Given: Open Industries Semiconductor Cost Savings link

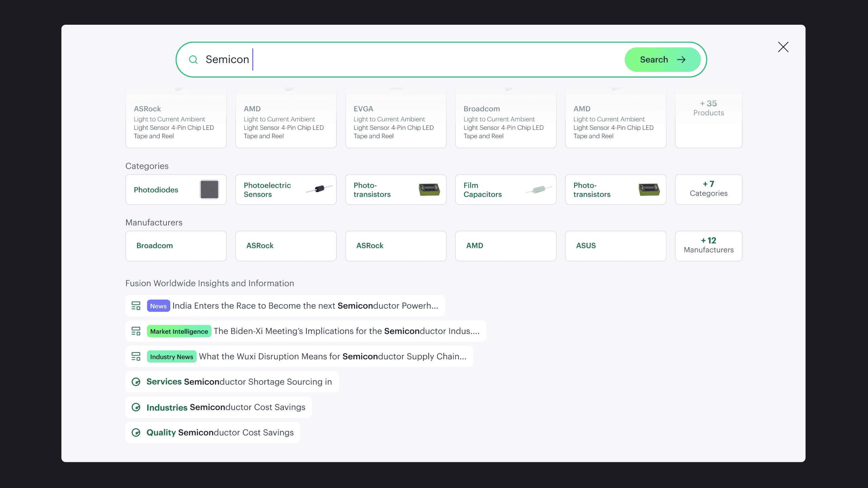Looking at the screenshot, I should point(226,407).
